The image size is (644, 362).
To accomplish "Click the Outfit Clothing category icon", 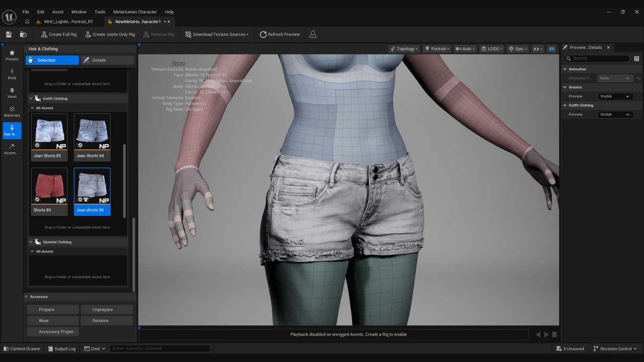I will pyautogui.click(x=38, y=99).
